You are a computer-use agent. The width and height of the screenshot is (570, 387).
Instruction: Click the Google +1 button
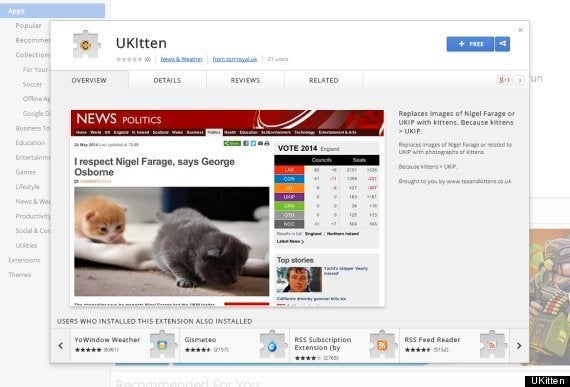pos(505,80)
